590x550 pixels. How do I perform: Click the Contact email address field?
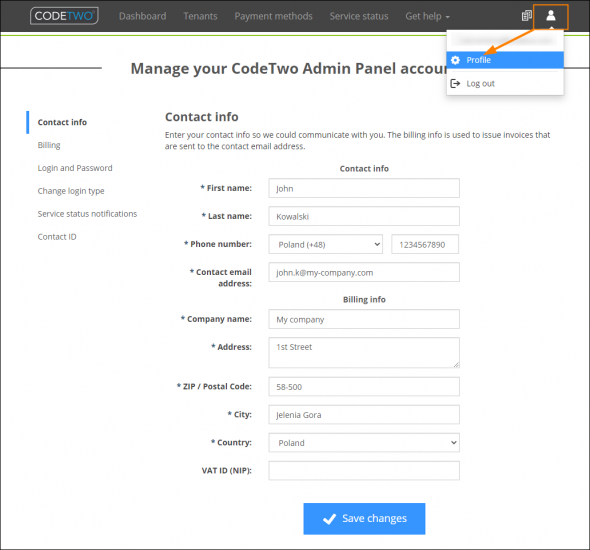tap(364, 272)
